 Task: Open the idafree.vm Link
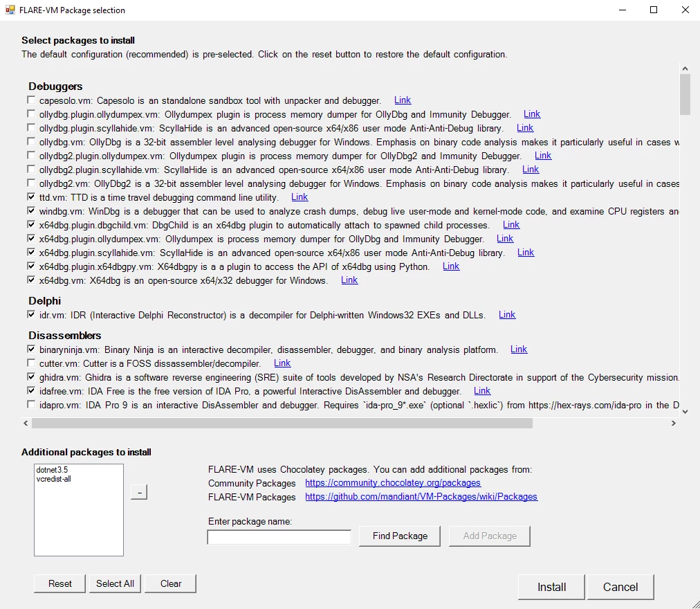click(x=482, y=390)
